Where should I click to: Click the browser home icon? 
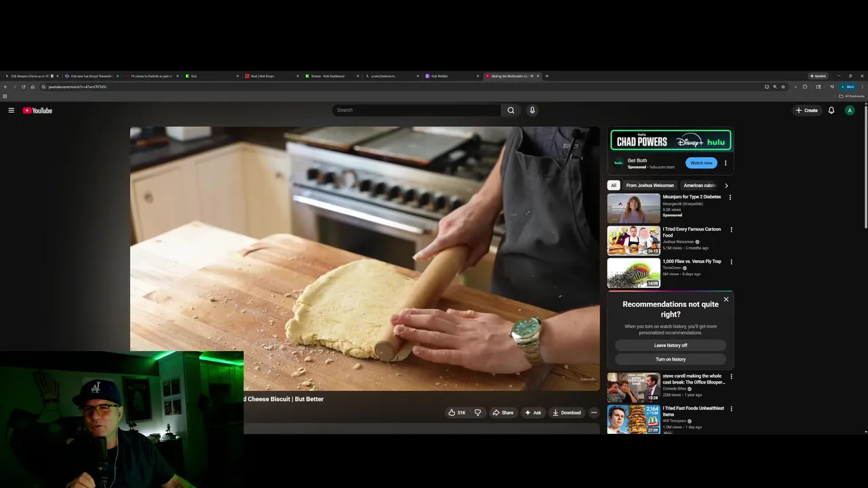tap(33, 87)
